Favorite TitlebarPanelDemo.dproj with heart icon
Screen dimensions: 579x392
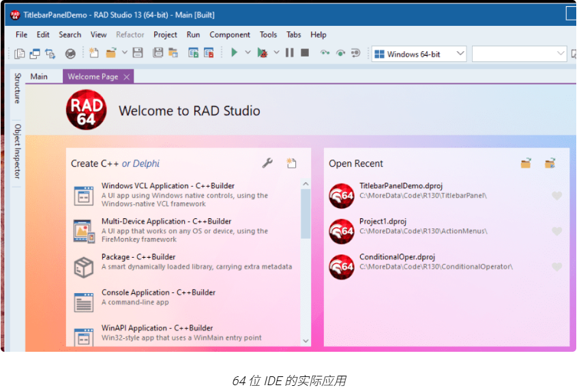tap(556, 196)
